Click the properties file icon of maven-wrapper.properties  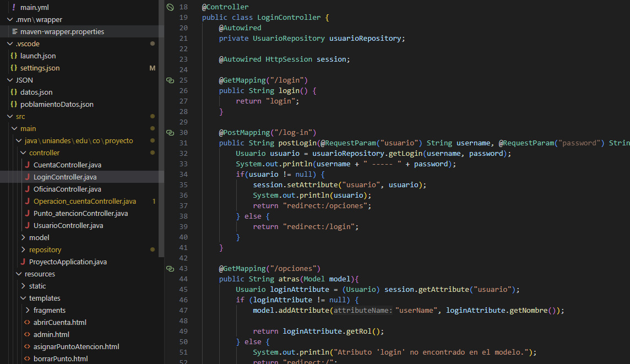click(x=15, y=31)
